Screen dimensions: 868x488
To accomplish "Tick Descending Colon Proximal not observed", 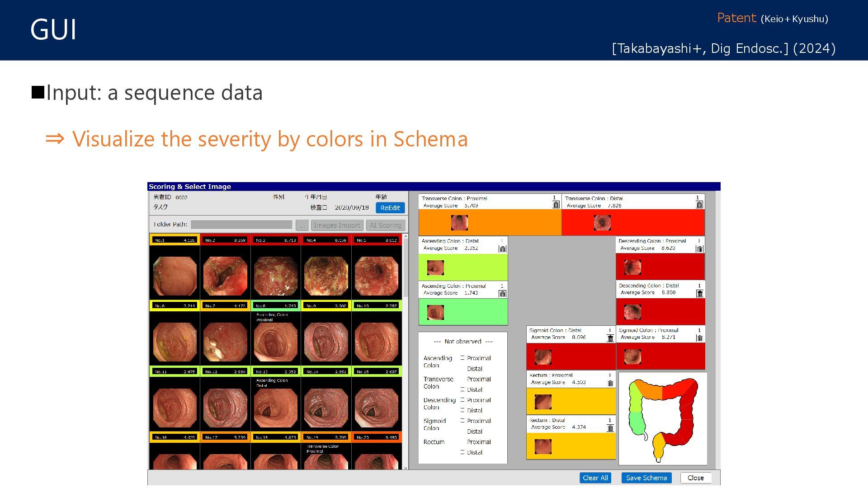I will pyautogui.click(x=462, y=400).
